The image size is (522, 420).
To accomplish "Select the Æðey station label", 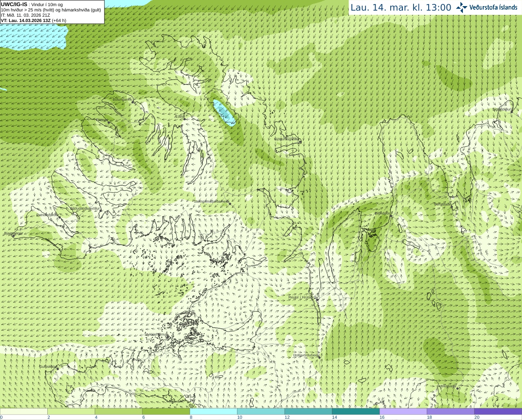I will [179, 117].
